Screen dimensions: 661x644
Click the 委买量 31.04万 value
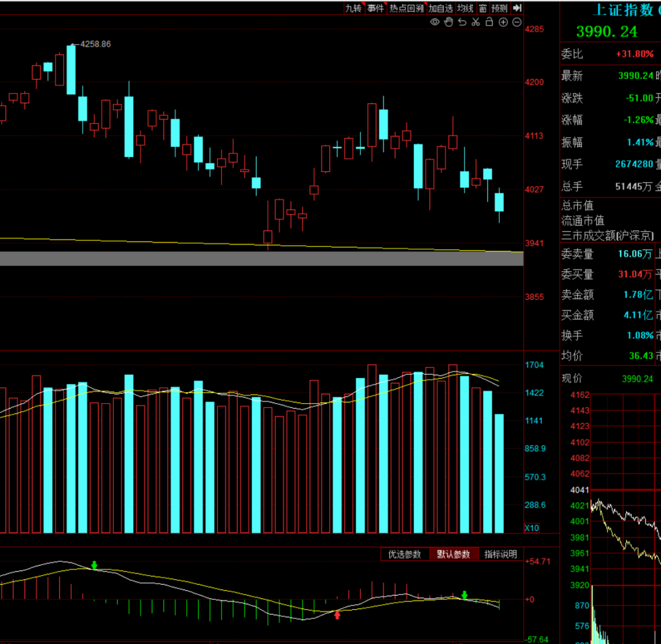pos(635,274)
